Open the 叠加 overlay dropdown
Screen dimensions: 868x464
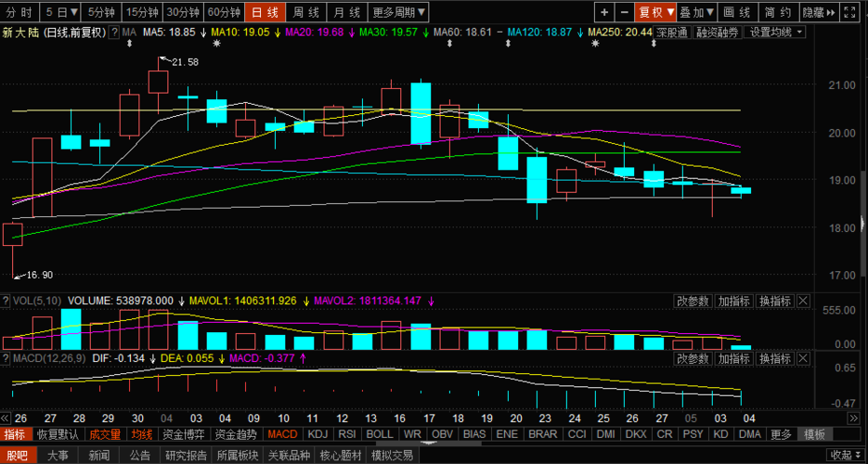click(x=697, y=12)
